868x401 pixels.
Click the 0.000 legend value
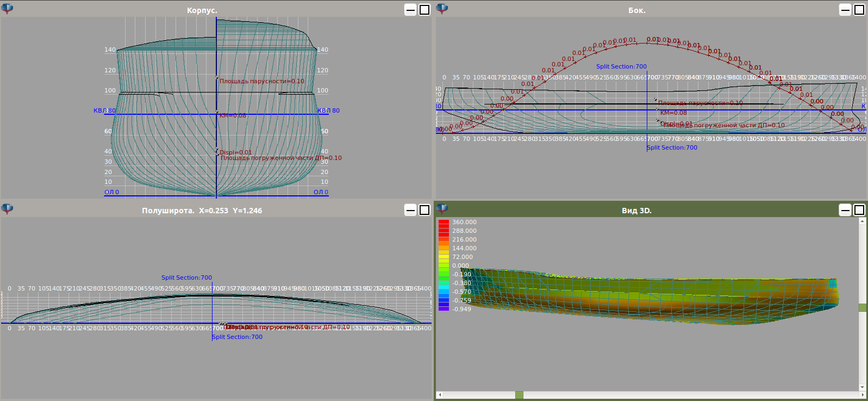point(460,266)
